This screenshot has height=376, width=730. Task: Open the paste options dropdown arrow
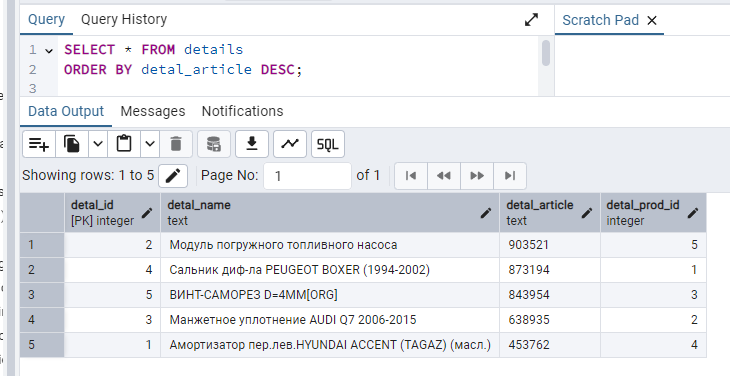[x=150, y=144]
